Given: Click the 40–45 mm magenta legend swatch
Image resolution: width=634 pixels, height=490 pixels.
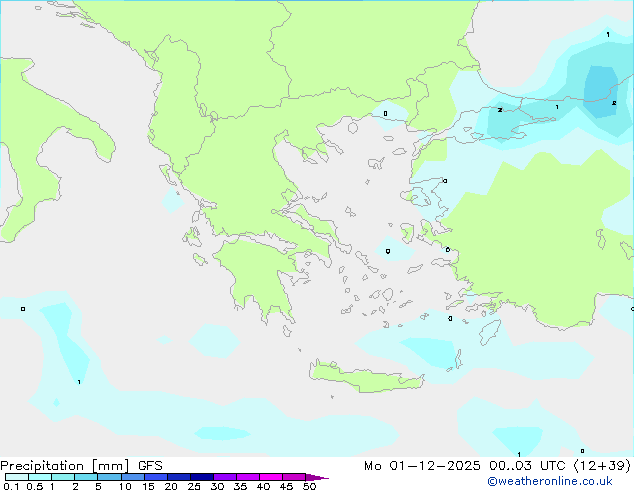Looking at the screenshot, I should coord(271,477).
